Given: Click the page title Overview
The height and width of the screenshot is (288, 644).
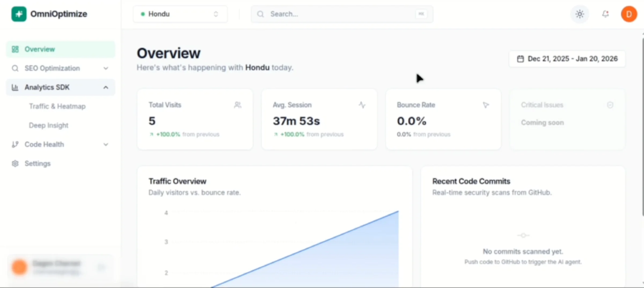Looking at the screenshot, I should [169, 53].
